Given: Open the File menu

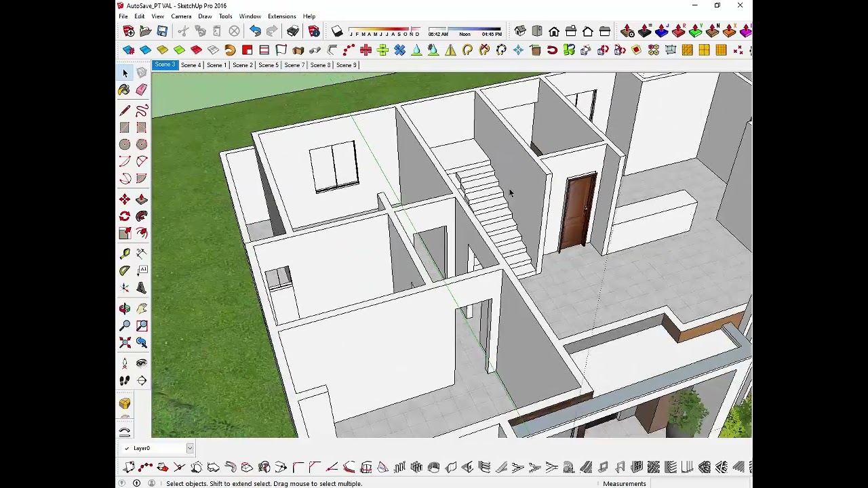Looking at the screenshot, I should coord(123,16).
